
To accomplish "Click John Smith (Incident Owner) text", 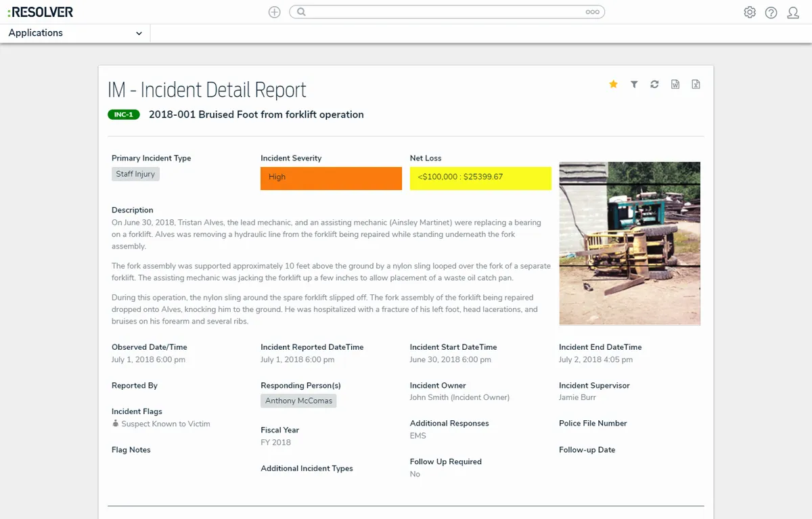I will point(459,398).
